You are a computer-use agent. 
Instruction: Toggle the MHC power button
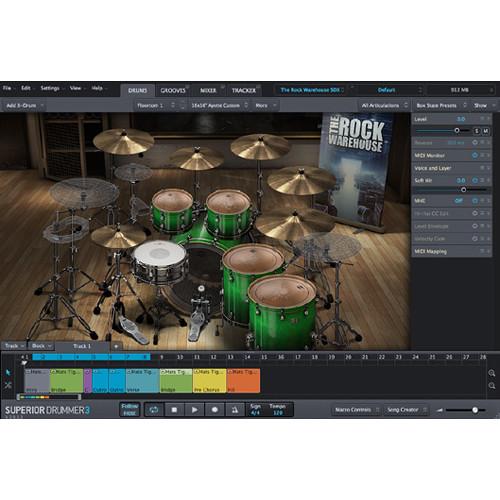tap(475, 201)
